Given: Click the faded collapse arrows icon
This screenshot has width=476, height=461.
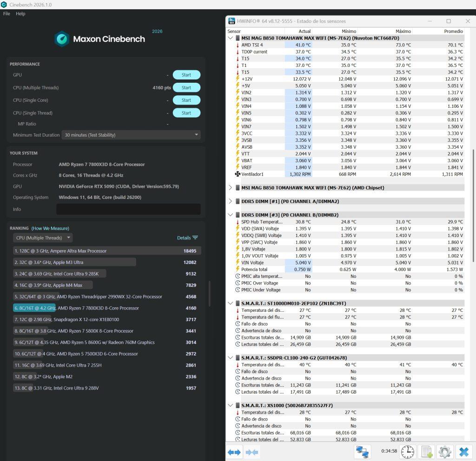Looking at the screenshot, I should [x=252, y=452].
